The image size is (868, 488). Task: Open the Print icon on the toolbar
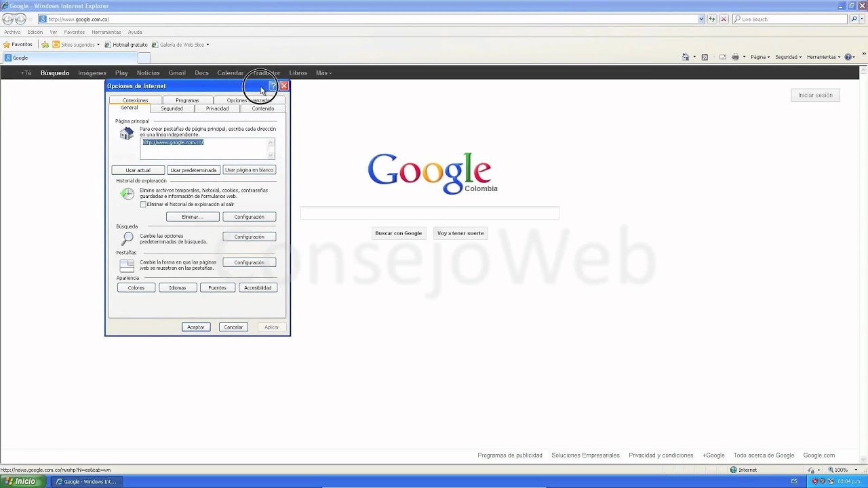pos(735,57)
